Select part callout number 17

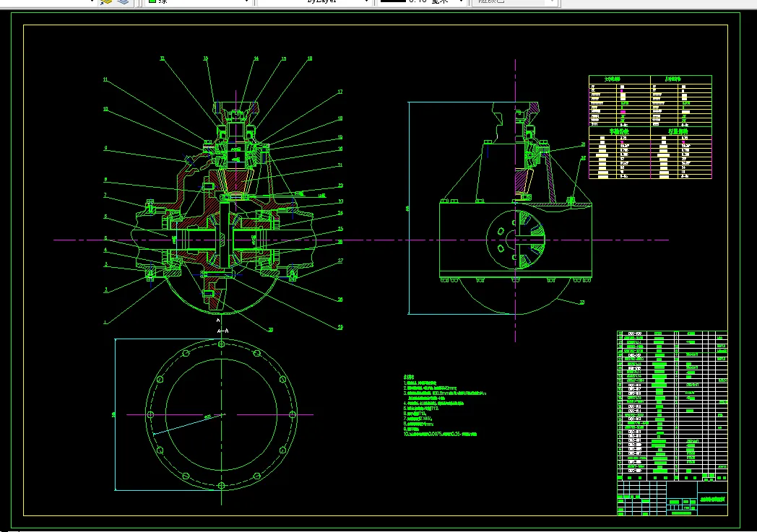340,92
